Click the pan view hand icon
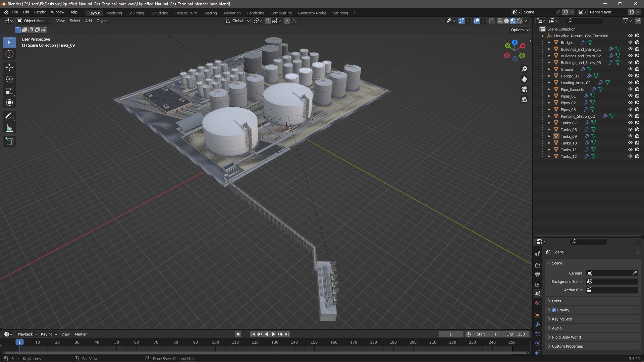The height and width of the screenshot is (362, 644). pyautogui.click(x=524, y=79)
